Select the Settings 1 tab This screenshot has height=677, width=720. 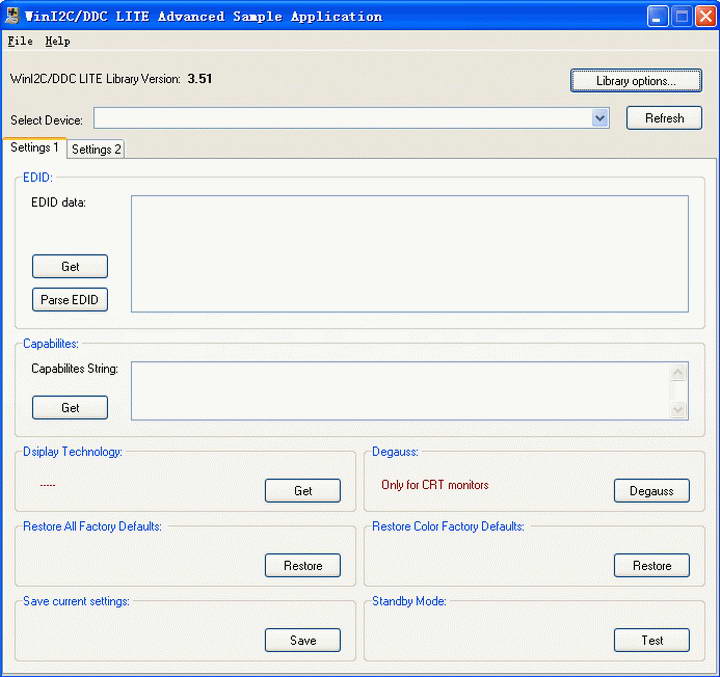click(x=34, y=147)
